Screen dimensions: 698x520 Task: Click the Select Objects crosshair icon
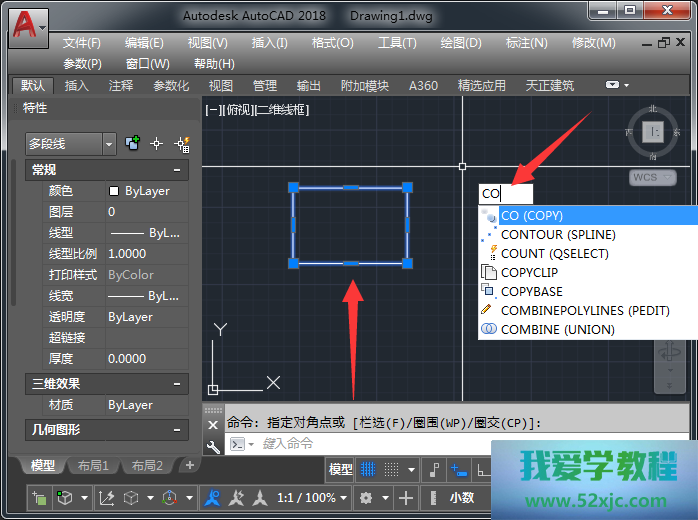156,144
